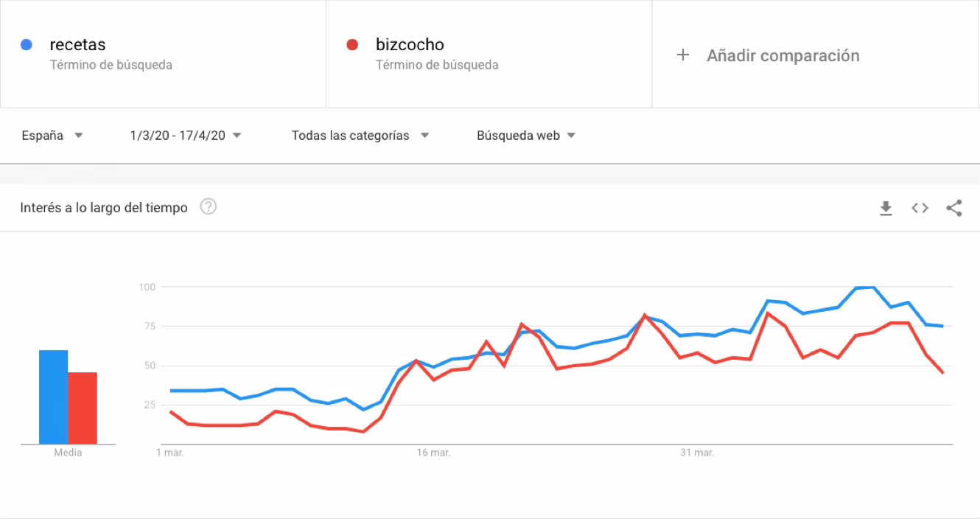Viewport: 980px width, 519px height.
Task: Click the blue average bar for recetas
Action: click(x=53, y=397)
